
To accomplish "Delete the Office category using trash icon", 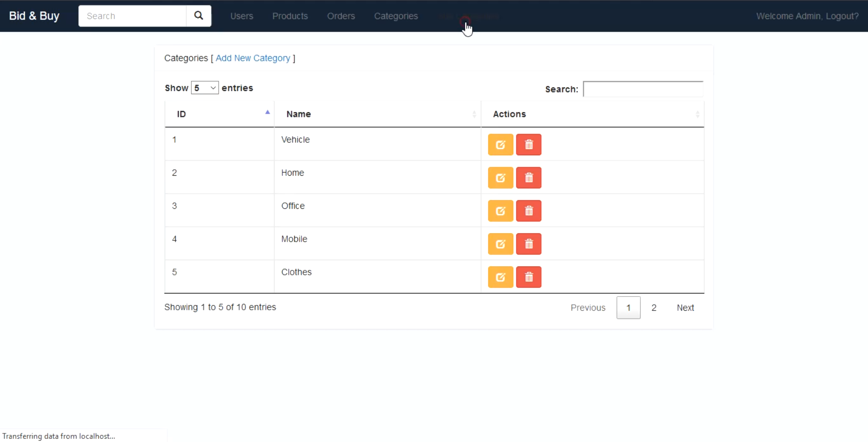I will (x=528, y=211).
